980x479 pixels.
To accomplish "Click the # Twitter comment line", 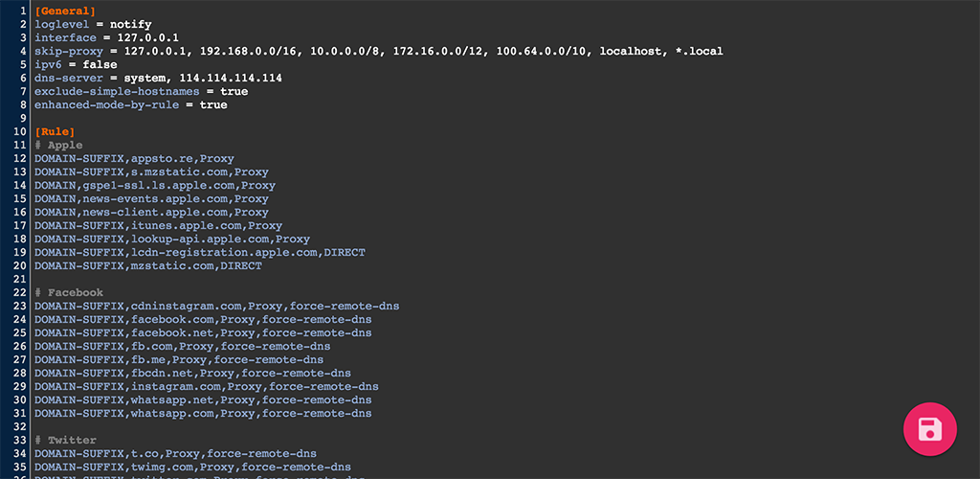I will click(x=65, y=440).
